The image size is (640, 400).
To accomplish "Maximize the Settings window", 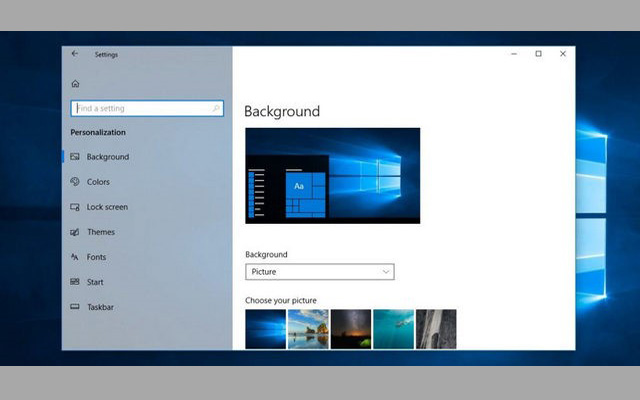I will pyautogui.click(x=538, y=54).
